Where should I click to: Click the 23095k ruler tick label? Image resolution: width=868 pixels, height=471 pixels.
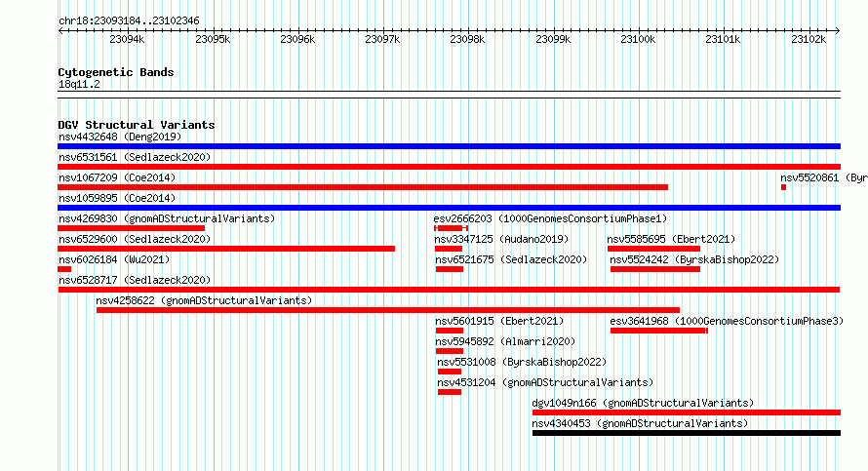coord(213,39)
